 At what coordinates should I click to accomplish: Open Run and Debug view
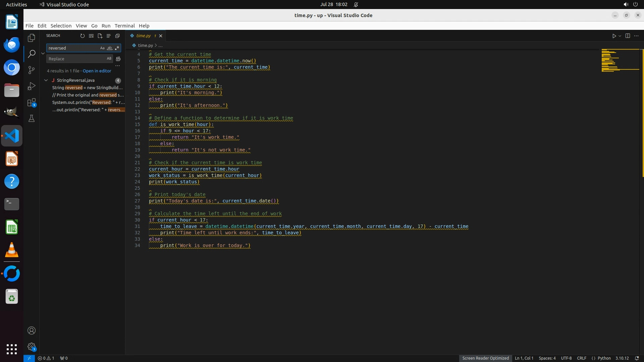[x=32, y=86]
